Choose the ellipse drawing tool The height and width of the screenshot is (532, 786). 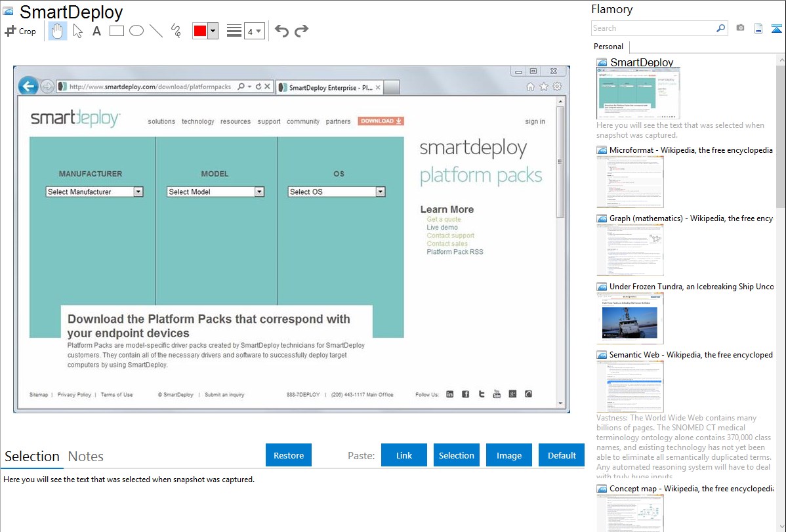pyautogui.click(x=136, y=31)
